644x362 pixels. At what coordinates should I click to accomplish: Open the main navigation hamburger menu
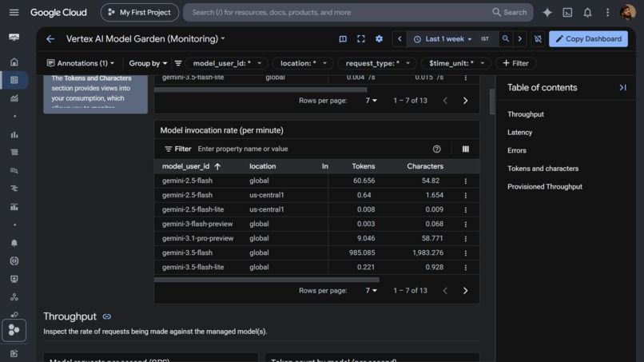pyautogui.click(x=14, y=12)
